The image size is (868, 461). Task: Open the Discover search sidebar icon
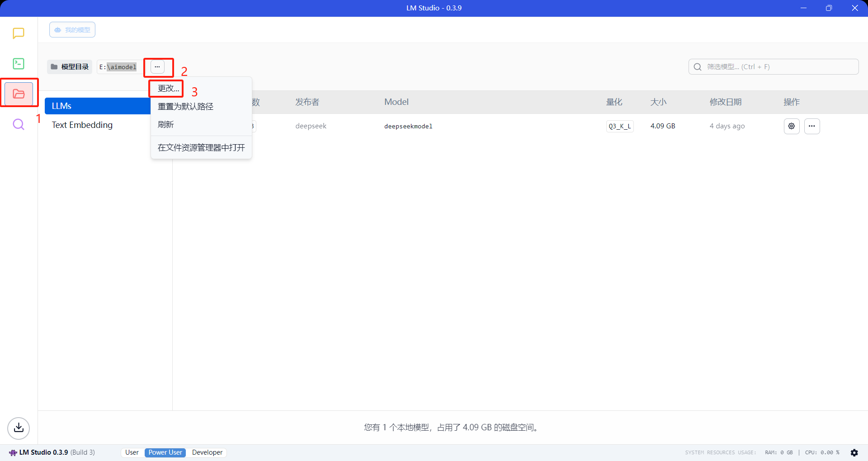[19, 124]
